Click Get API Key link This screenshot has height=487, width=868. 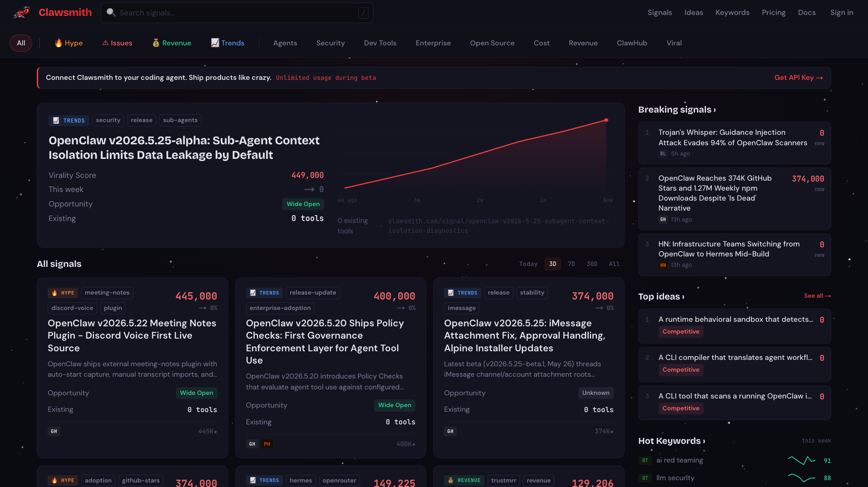click(x=799, y=78)
